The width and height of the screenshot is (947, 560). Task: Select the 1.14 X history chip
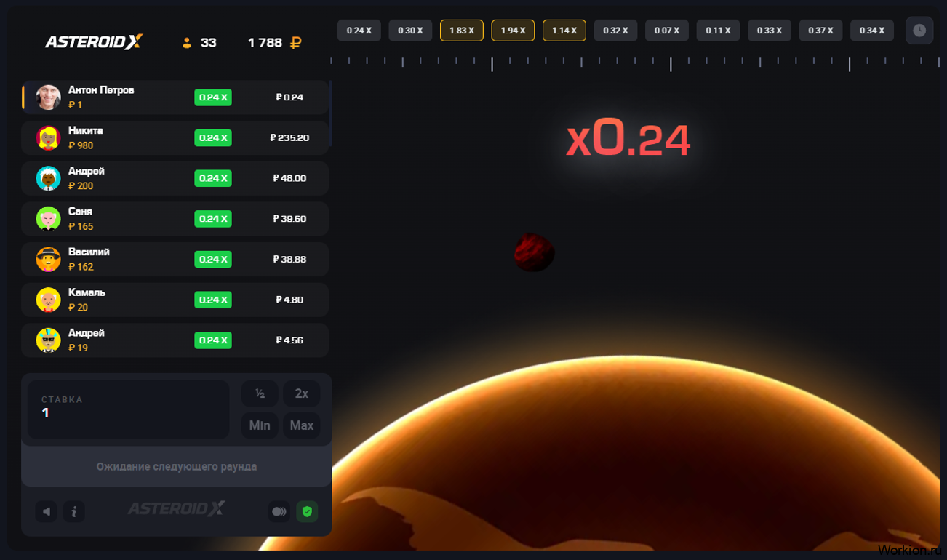[564, 31]
